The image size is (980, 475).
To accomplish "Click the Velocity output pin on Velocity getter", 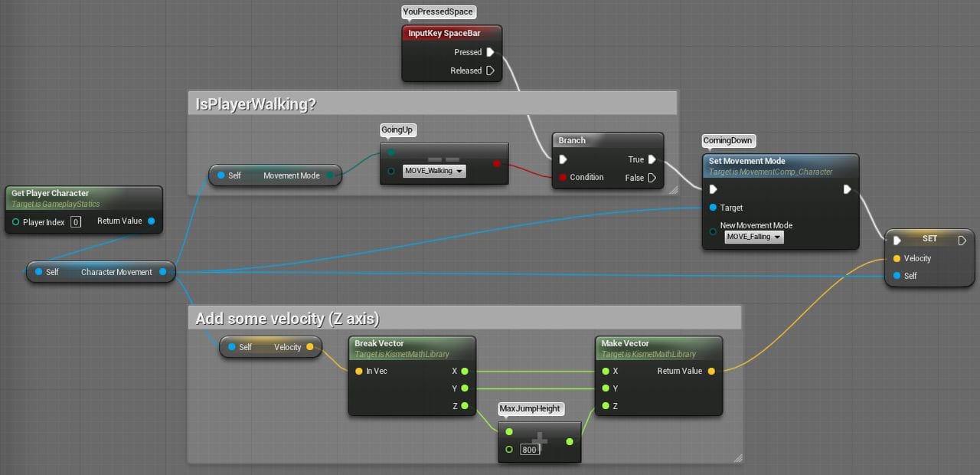I will click(309, 347).
